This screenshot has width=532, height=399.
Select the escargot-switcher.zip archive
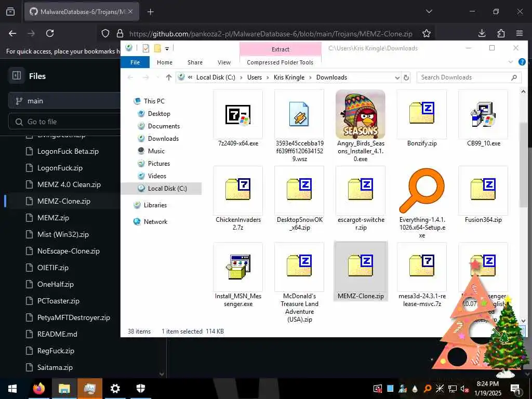click(361, 189)
